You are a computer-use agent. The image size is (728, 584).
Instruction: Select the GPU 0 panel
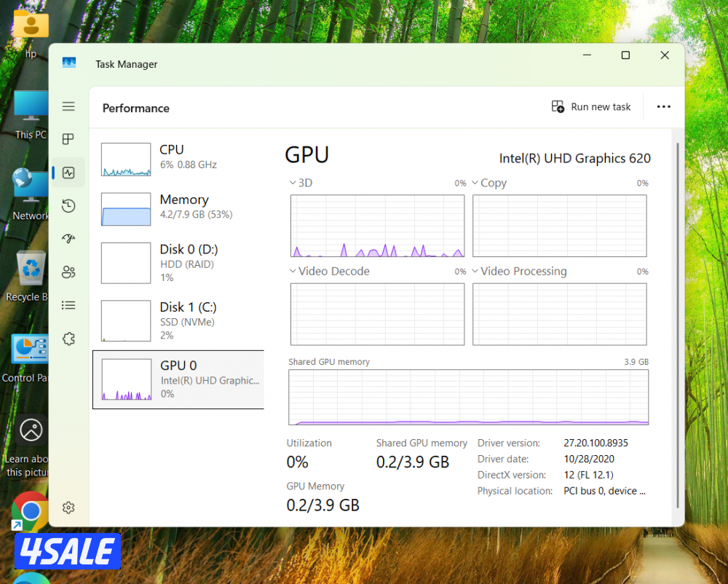(x=178, y=379)
